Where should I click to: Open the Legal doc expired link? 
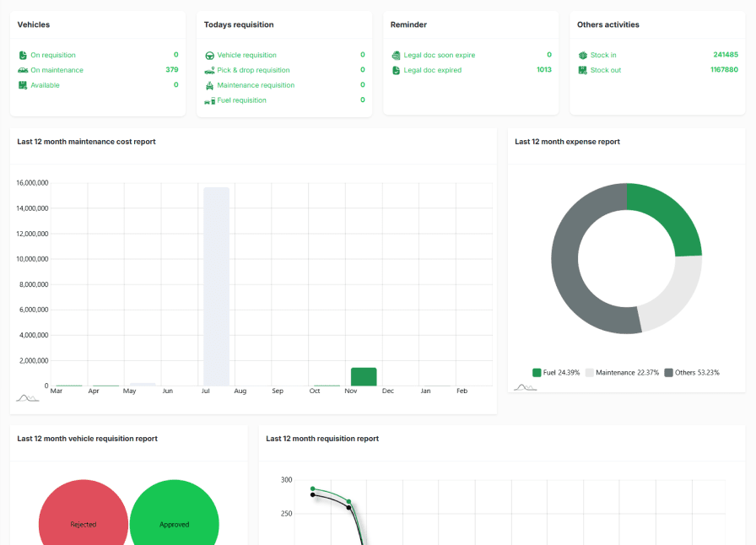tap(432, 71)
